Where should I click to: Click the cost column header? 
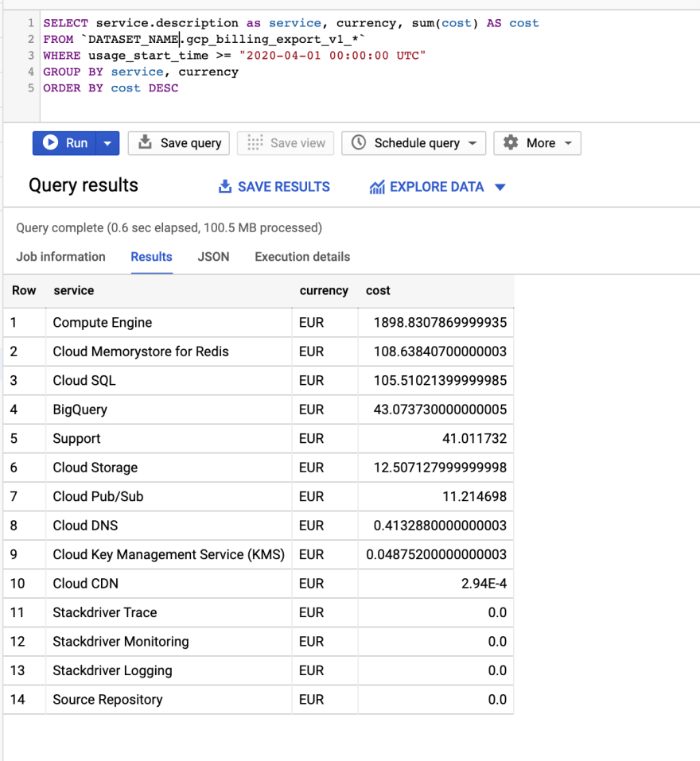[x=378, y=291]
